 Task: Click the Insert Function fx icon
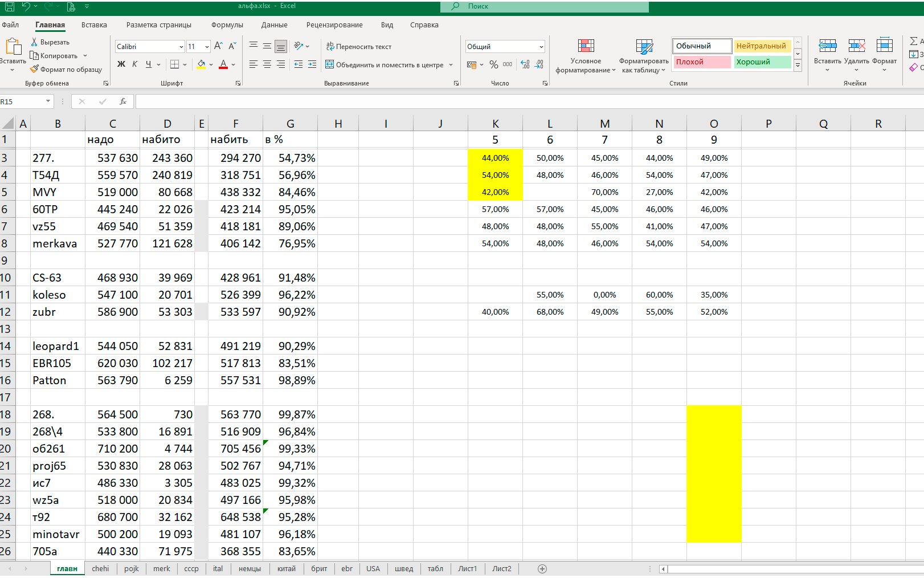pyautogui.click(x=123, y=101)
